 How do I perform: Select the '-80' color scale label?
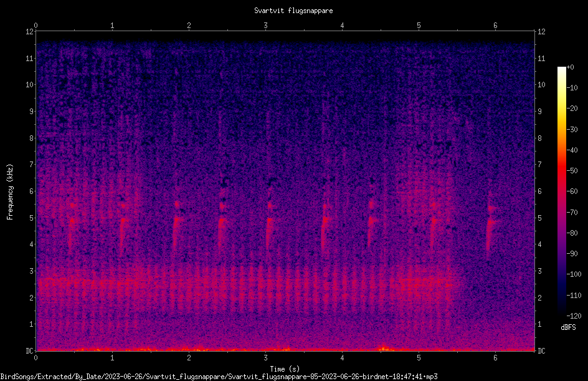click(572, 233)
